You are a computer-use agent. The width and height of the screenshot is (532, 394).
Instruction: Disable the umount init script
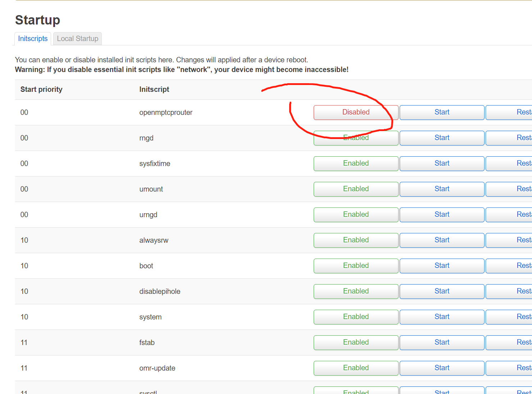(x=356, y=189)
